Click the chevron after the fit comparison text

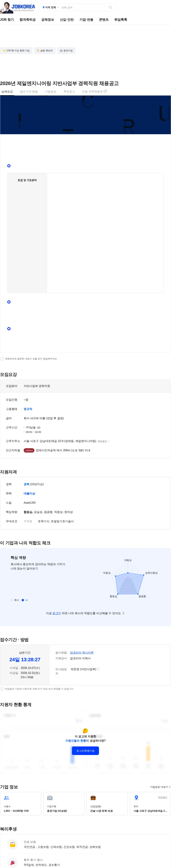124,613
